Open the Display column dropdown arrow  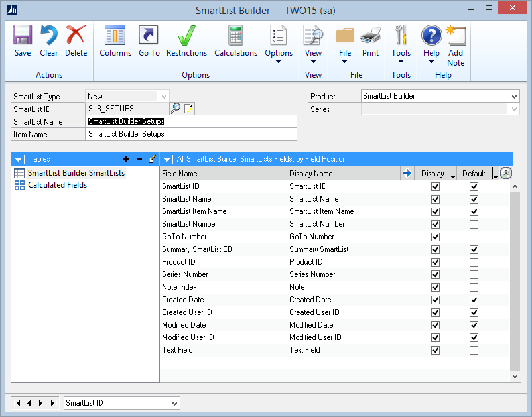click(452, 174)
